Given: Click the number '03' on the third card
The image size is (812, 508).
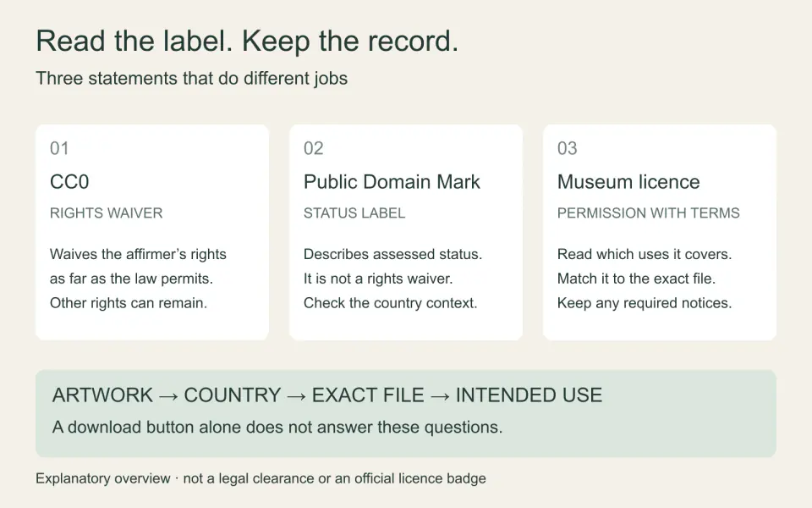Looking at the screenshot, I should pos(567,149).
